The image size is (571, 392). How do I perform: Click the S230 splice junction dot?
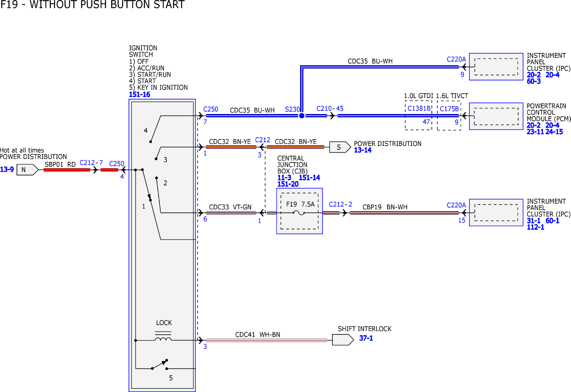point(302,116)
